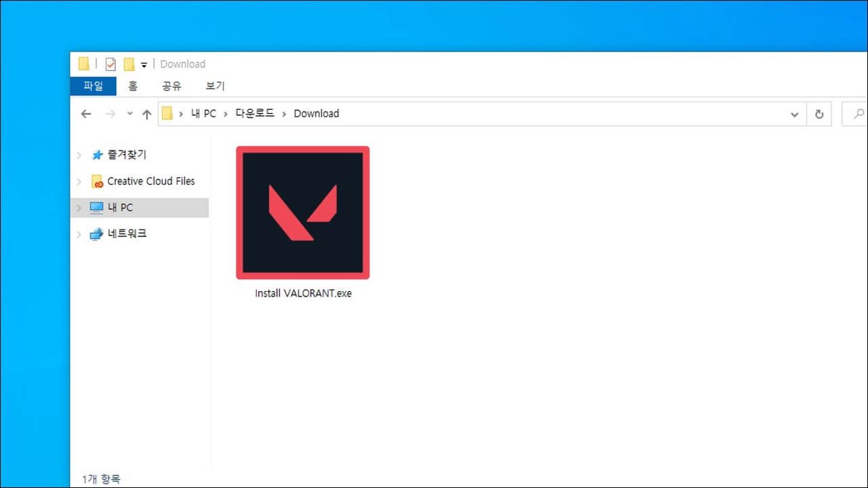Switch to the 보기 ribbon tab
This screenshot has width=868, height=488.
(215, 86)
